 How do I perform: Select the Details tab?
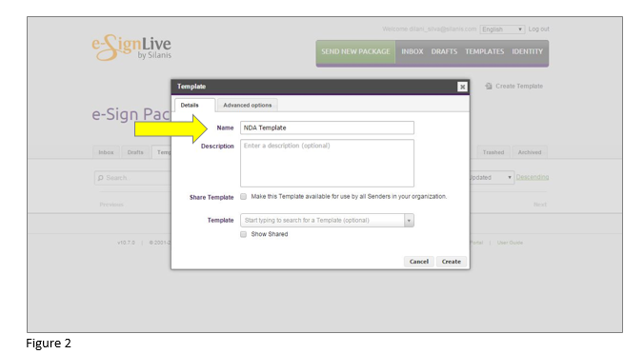click(190, 105)
